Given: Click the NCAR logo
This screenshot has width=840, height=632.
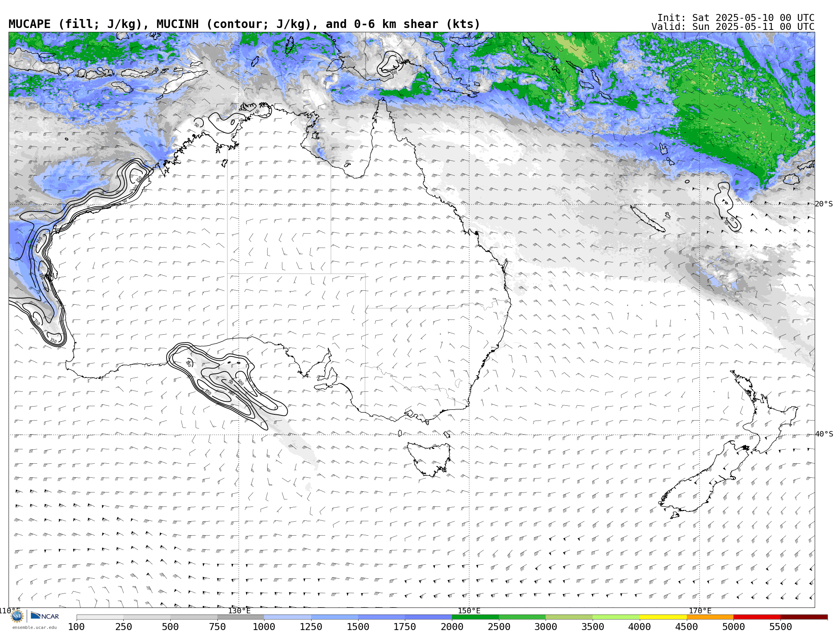Looking at the screenshot, I should pyautogui.click(x=45, y=616).
